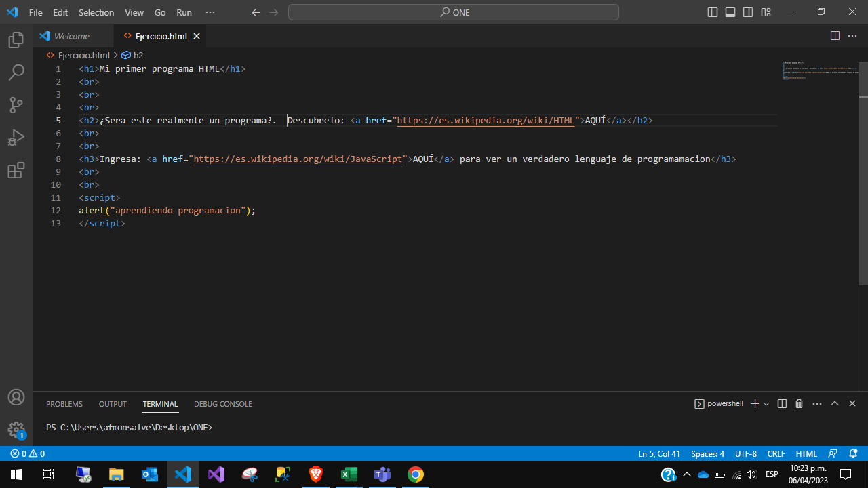Click errors and warnings status indicator

[x=27, y=454]
